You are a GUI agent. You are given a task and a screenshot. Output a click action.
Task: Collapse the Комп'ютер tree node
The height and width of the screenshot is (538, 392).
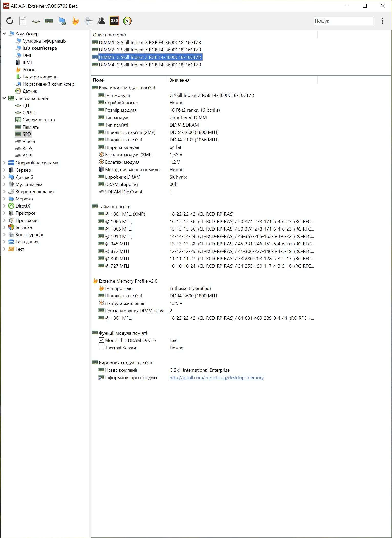click(4, 34)
